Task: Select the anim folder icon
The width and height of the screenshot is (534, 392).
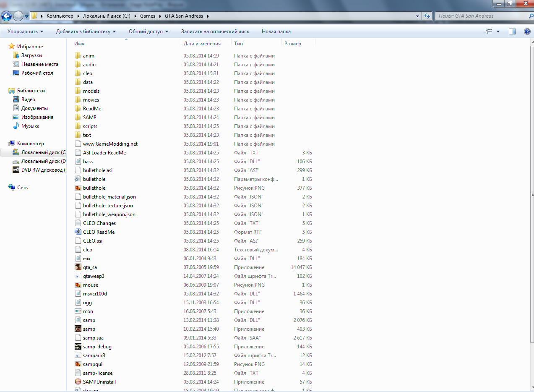Action: 78,56
